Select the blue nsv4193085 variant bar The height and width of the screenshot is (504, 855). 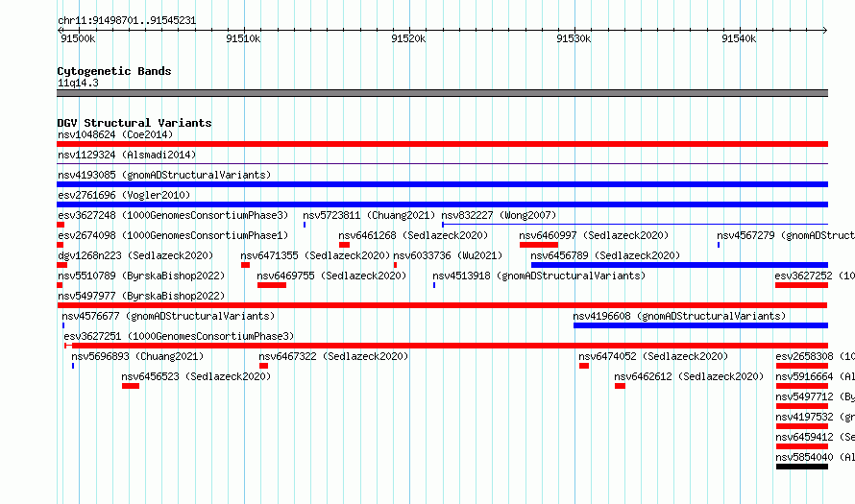(x=442, y=184)
